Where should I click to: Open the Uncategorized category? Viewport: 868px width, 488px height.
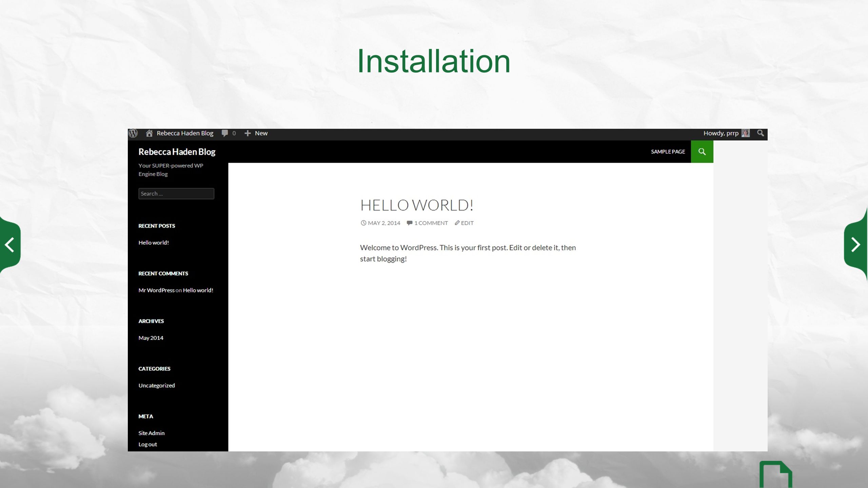[x=156, y=386]
